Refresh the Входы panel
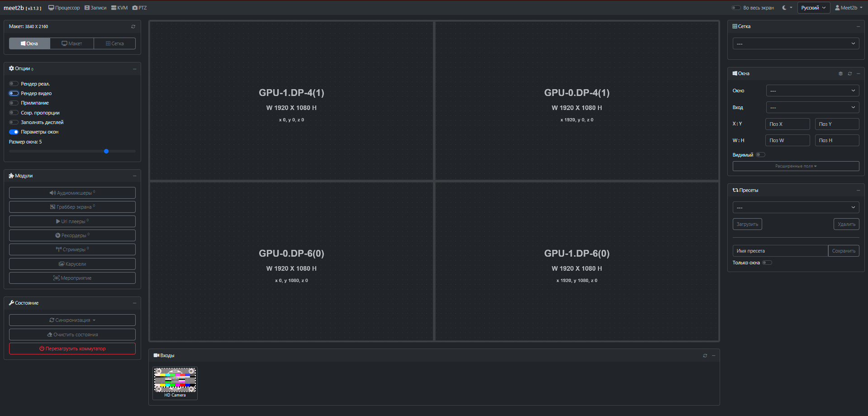This screenshot has width=868, height=416. pos(705,356)
